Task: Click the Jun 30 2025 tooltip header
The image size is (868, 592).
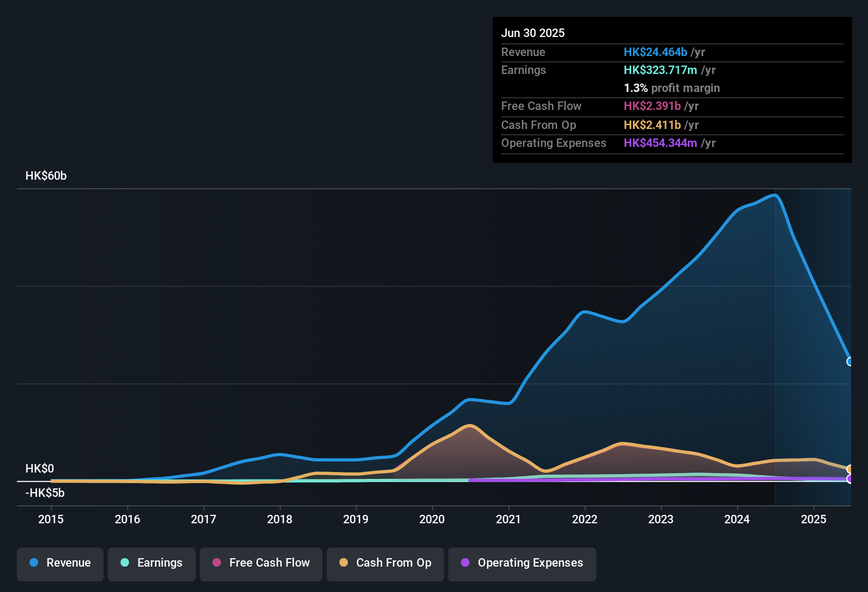Action: (533, 33)
